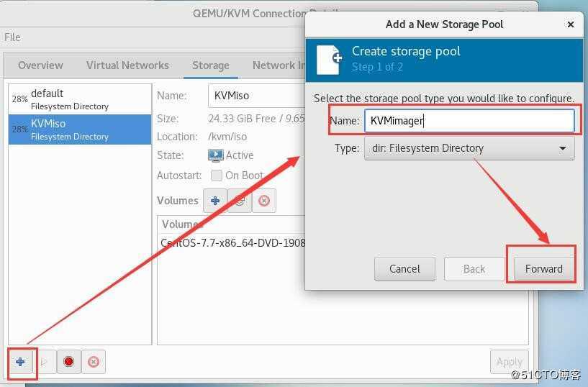Click the Create storage pool document icon

point(329,60)
